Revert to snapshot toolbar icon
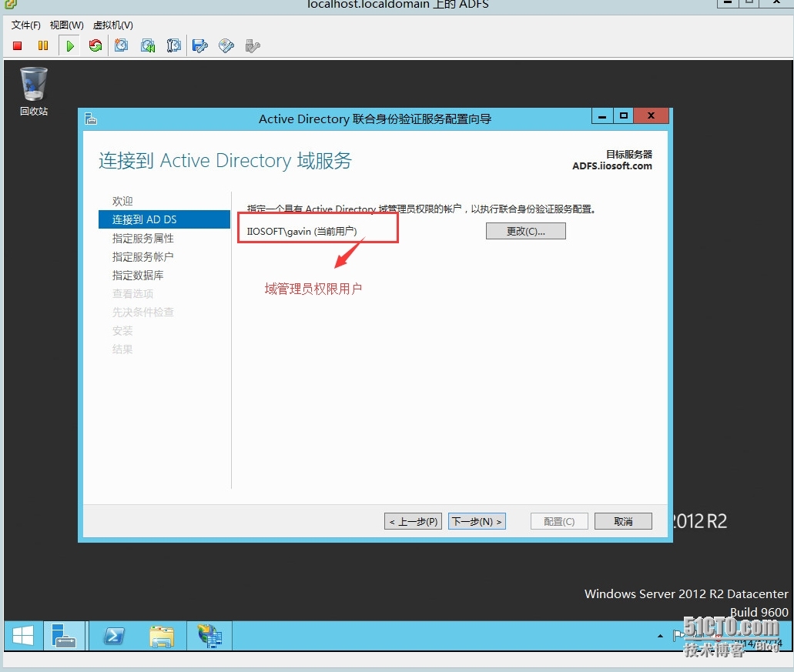The width and height of the screenshot is (794, 672). point(148,46)
